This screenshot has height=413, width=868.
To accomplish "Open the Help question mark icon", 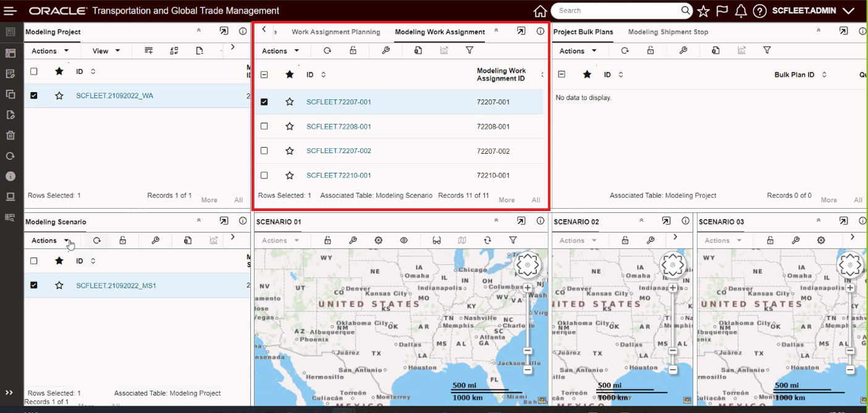I will point(760,11).
